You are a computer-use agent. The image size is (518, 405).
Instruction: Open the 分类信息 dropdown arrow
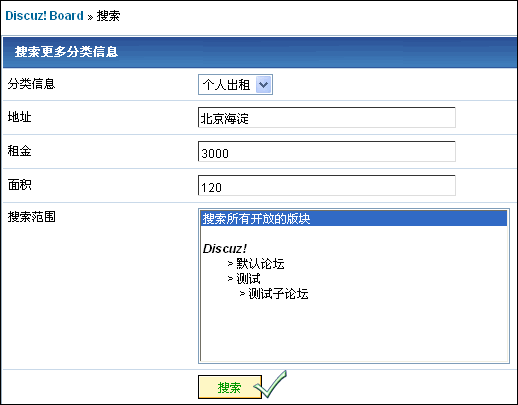pos(263,85)
